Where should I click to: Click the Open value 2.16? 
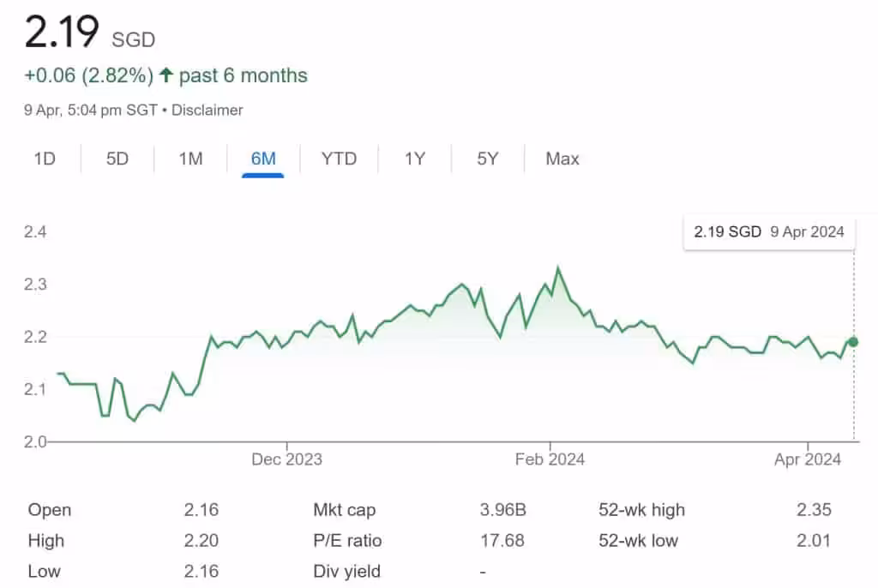click(x=201, y=510)
